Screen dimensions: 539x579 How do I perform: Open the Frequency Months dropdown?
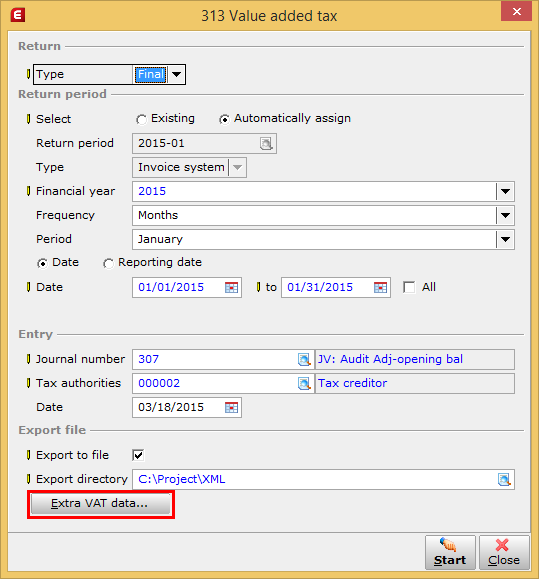[x=505, y=215]
